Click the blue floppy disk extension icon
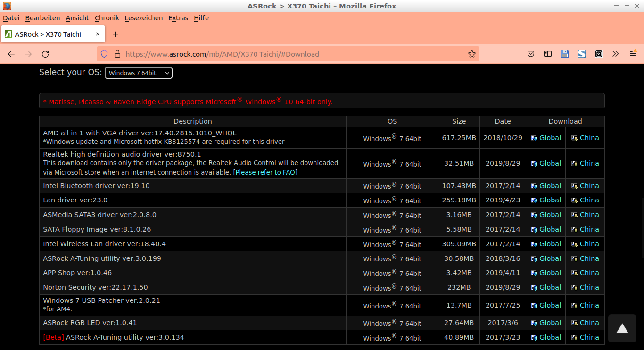The image size is (644, 350). (x=565, y=54)
